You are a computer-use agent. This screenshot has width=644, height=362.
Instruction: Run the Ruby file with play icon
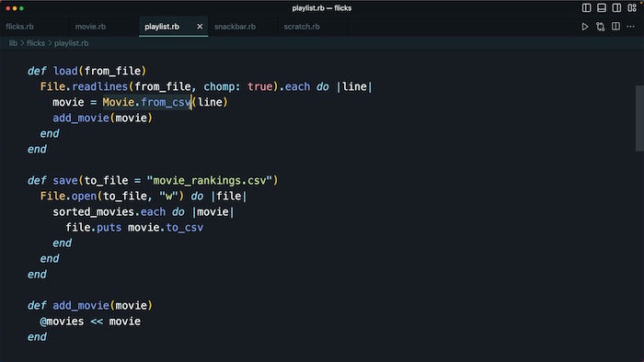click(585, 27)
